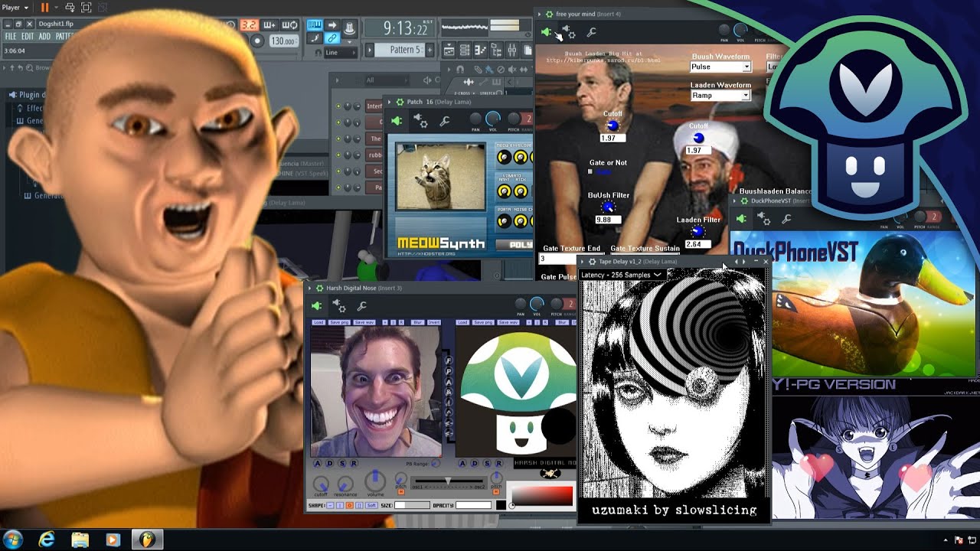Image resolution: width=980 pixels, height=551 pixels.
Task: Click green plug icon in DuckPhoneVST window
Action: coord(740,219)
